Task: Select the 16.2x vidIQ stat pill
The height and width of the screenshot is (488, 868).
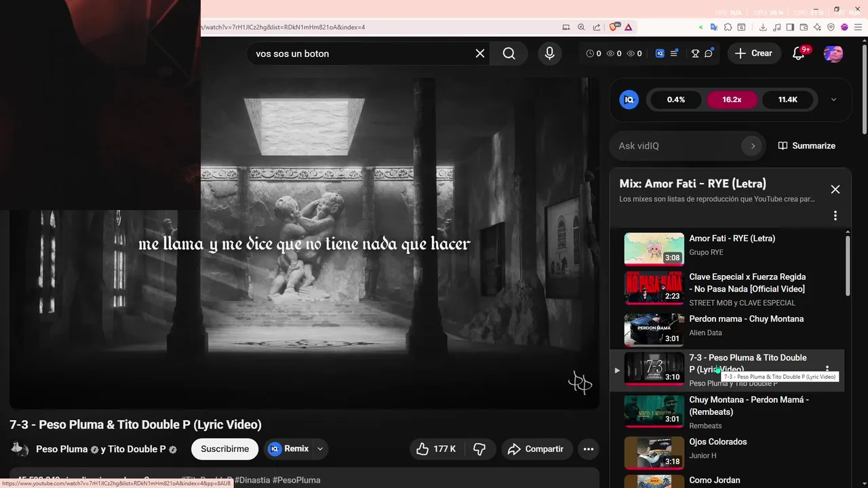Action: pos(732,100)
